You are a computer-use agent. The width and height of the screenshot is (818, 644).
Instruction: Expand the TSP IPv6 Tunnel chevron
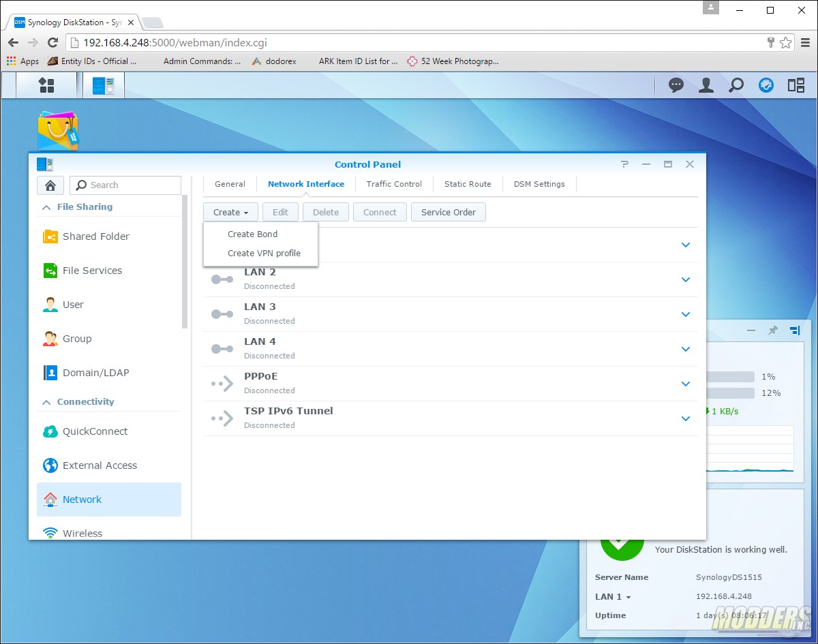(686, 418)
